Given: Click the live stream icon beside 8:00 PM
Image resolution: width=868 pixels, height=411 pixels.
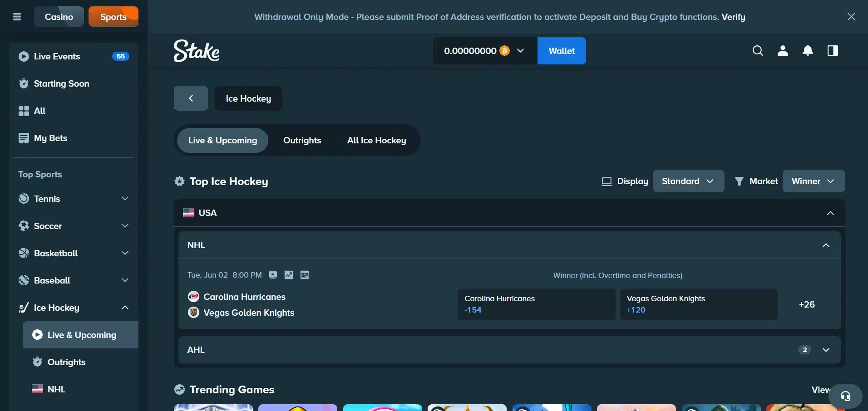Looking at the screenshot, I should (x=272, y=275).
